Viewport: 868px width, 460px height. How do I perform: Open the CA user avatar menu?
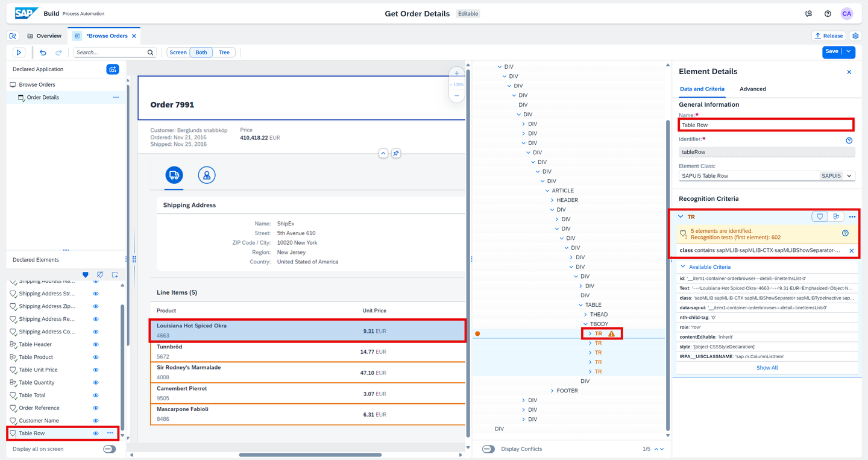(847, 13)
